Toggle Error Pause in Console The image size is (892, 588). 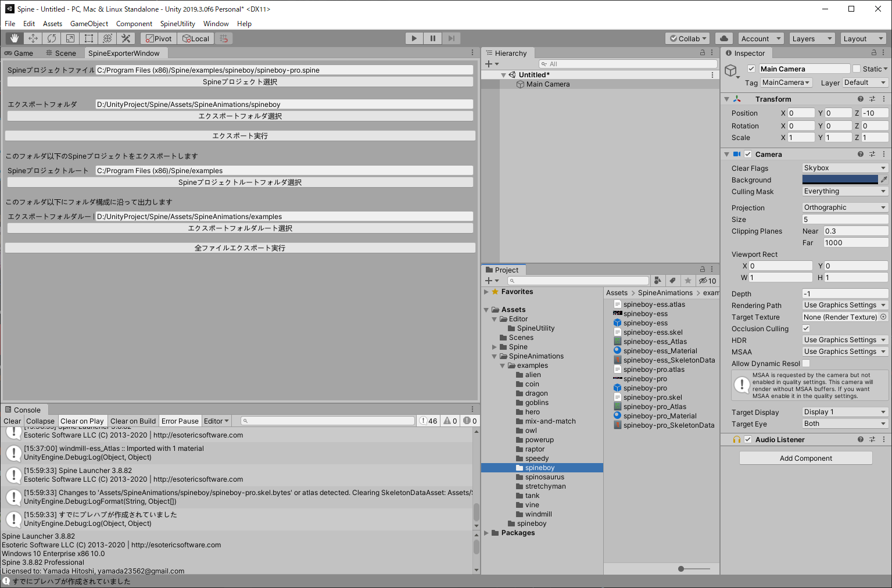180,421
